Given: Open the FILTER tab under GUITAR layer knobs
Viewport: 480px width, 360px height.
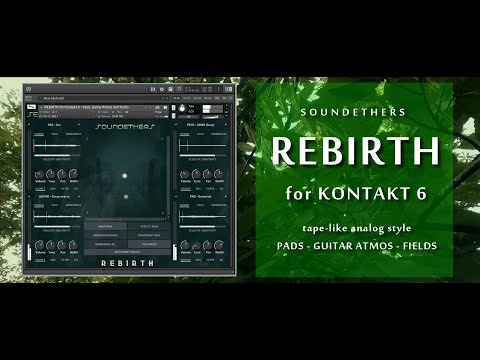Looking at the screenshot, I should click(x=65, y=260).
